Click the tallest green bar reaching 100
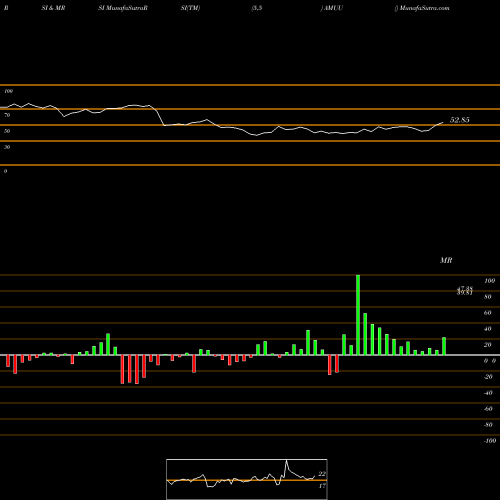This screenshot has width=500, height=500. pos(358,315)
